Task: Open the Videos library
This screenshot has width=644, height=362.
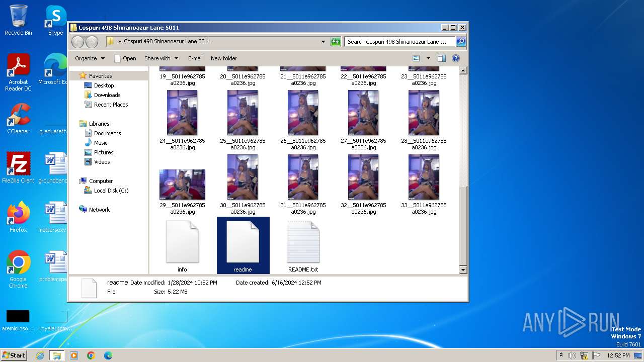Action: tap(102, 162)
